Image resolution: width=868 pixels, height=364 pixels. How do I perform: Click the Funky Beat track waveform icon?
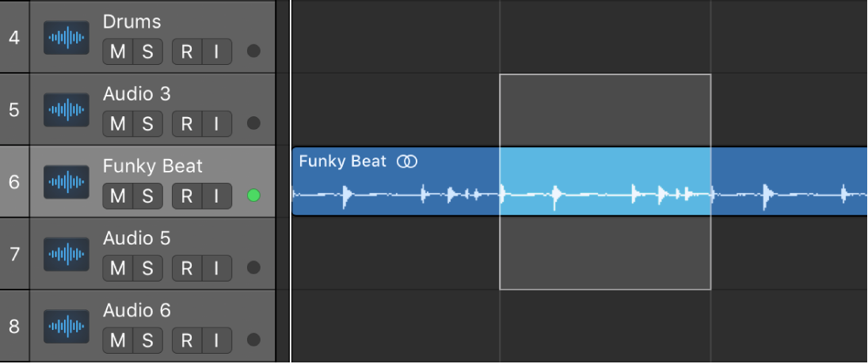[x=67, y=182]
